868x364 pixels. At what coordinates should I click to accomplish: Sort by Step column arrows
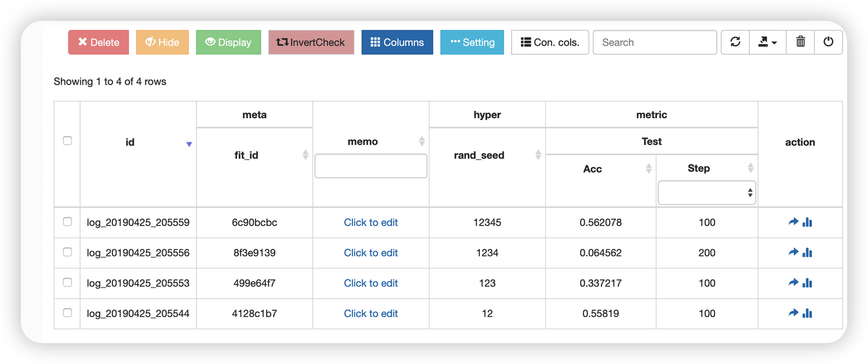click(x=750, y=168)
